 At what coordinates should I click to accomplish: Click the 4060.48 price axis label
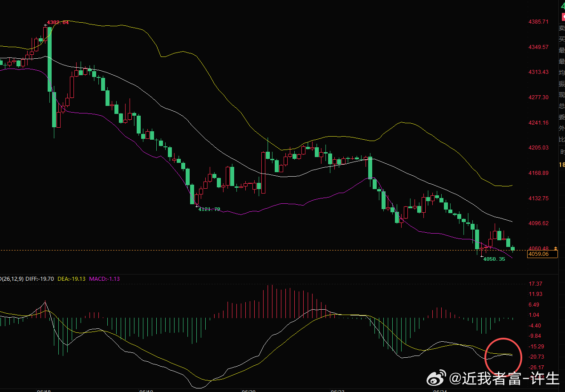[x=538, y=248]
